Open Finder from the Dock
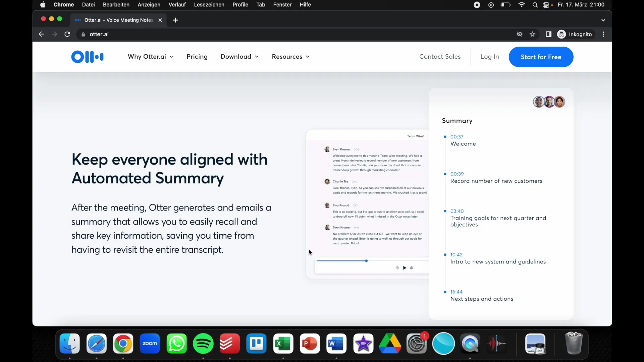 [70, 344]
